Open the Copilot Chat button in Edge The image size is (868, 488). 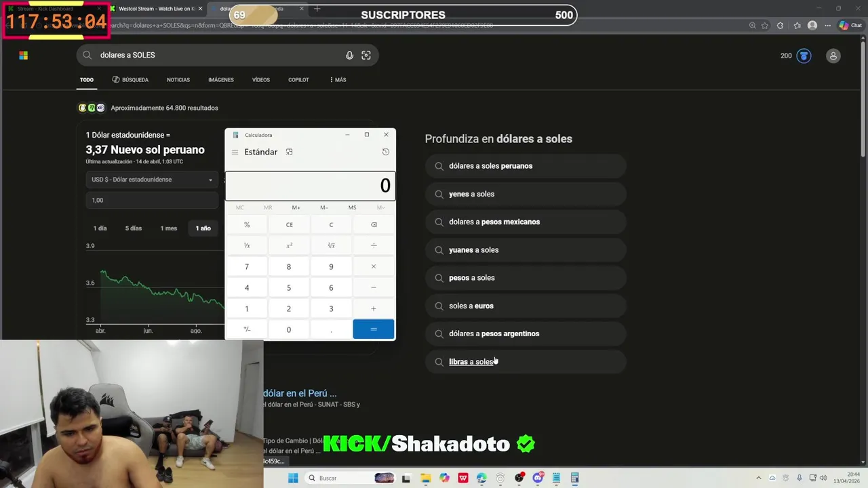tap(850, 25)
